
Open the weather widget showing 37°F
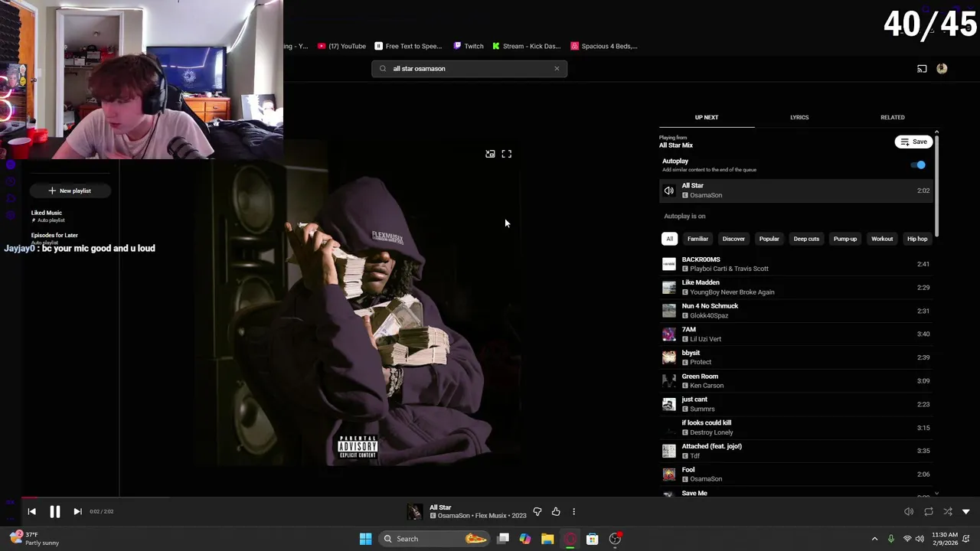click(x=34, y=539)
